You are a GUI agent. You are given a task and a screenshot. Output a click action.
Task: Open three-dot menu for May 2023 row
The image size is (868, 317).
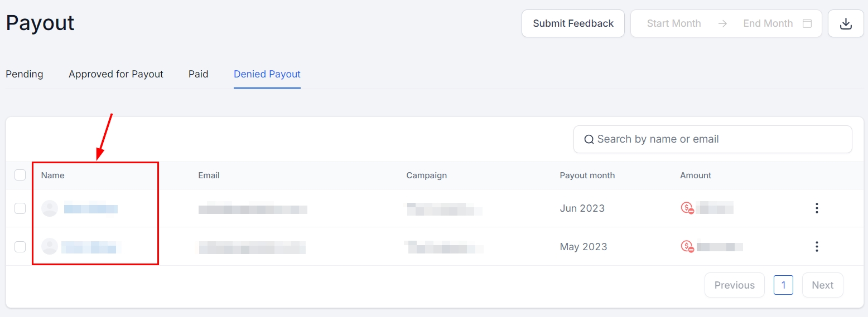(x=817, y=246)
